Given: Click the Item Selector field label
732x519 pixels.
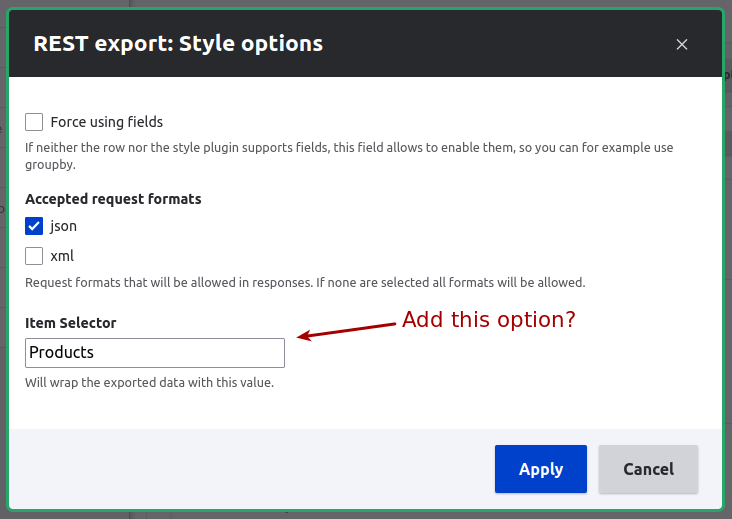Looking at the screenshot, I should point(70,323).
